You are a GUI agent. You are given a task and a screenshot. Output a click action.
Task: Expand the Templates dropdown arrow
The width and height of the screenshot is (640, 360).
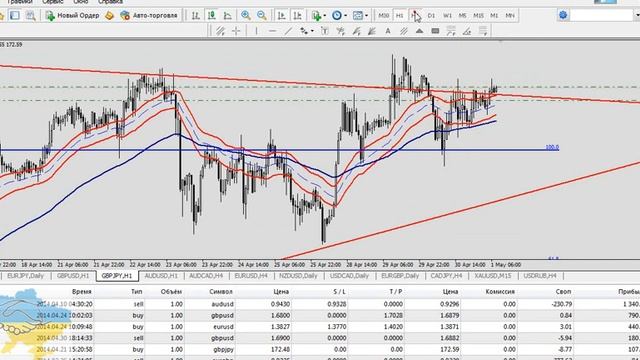366,16
